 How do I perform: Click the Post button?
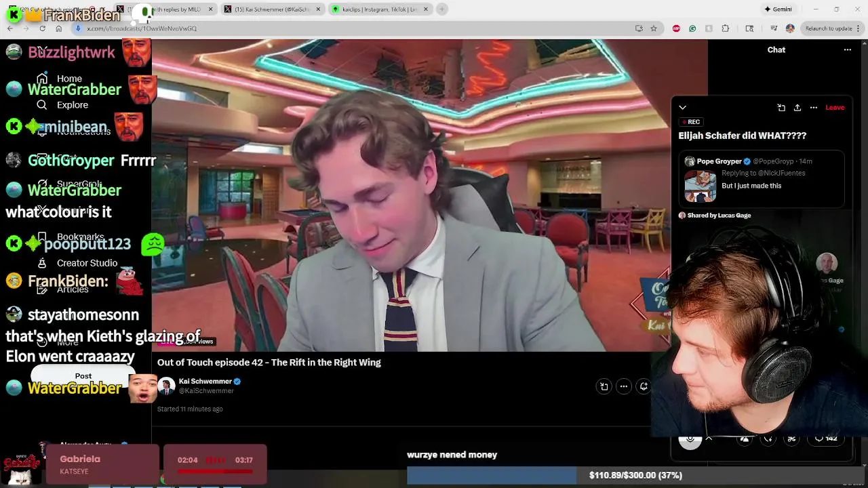[x=83, y=375]
